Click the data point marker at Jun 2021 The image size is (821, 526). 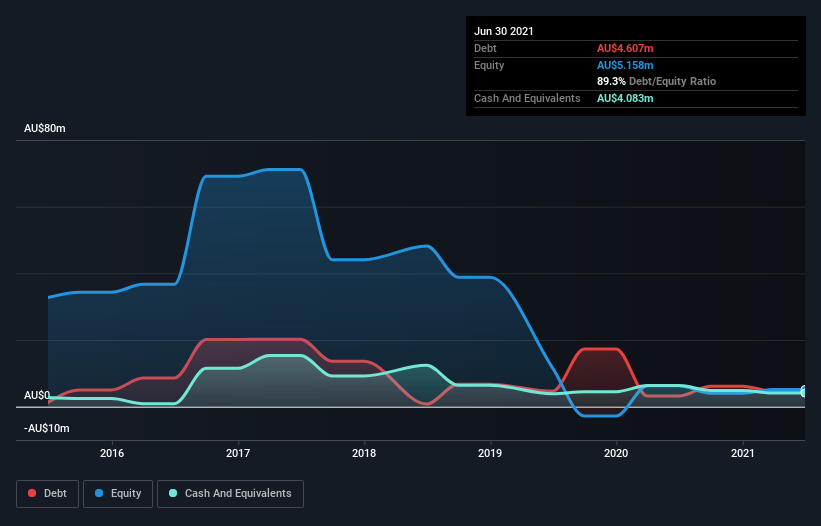805,391
